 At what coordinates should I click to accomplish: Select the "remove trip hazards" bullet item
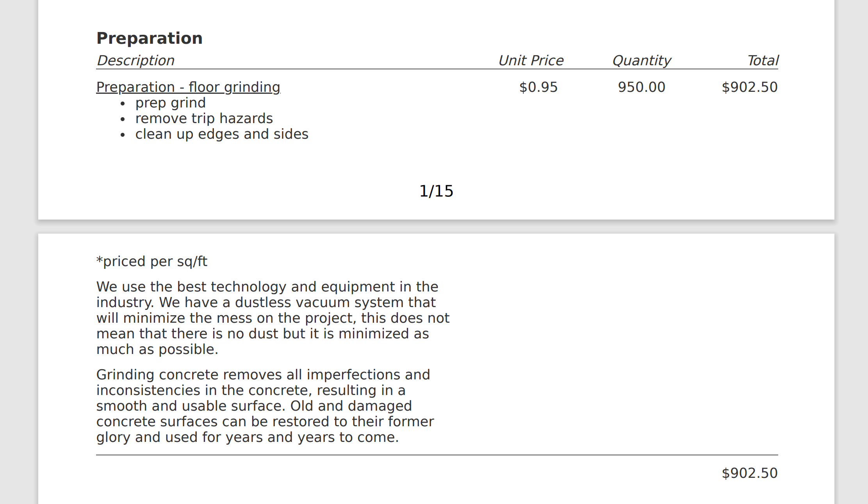(204, 118)
